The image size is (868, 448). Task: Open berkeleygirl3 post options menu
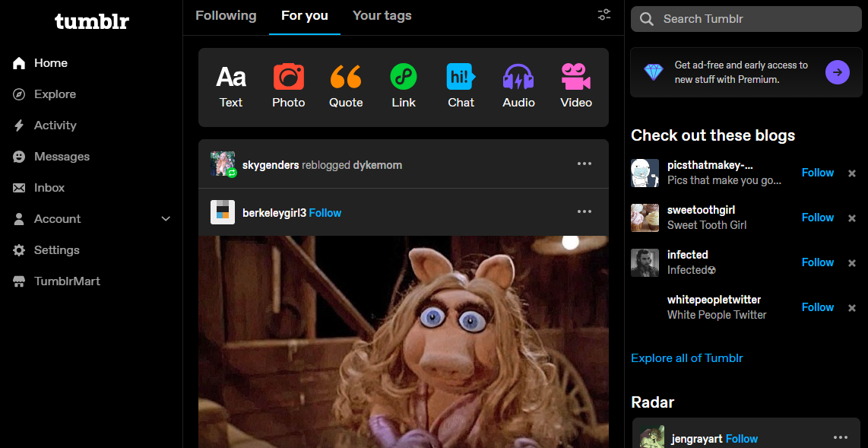click(x=584, y=211)
